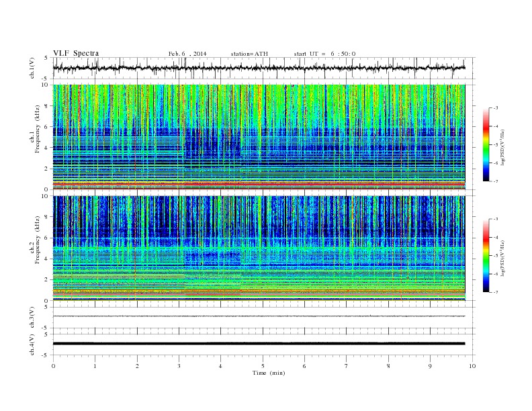
Task: Click the ch.3(V) waveform trace
Action: point(259,316)
